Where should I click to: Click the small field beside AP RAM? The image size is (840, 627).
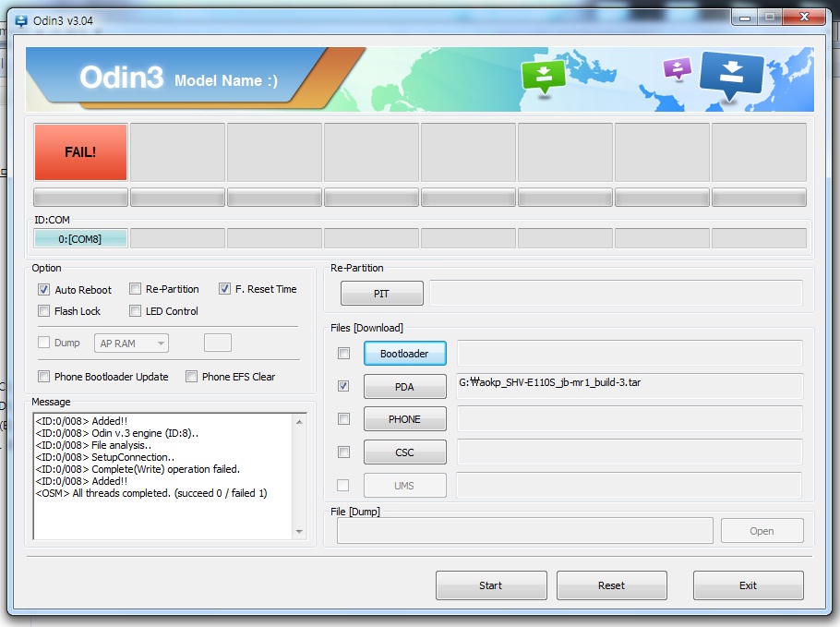coord(218,343)
